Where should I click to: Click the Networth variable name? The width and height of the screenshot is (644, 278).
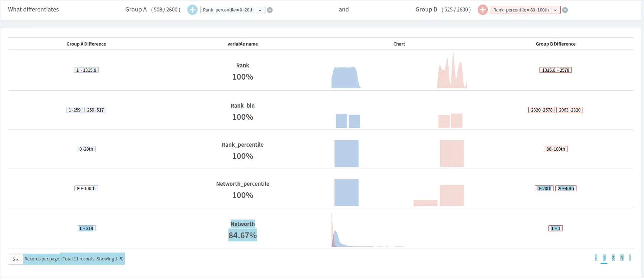pyautogui.click(x=243, y=224)
